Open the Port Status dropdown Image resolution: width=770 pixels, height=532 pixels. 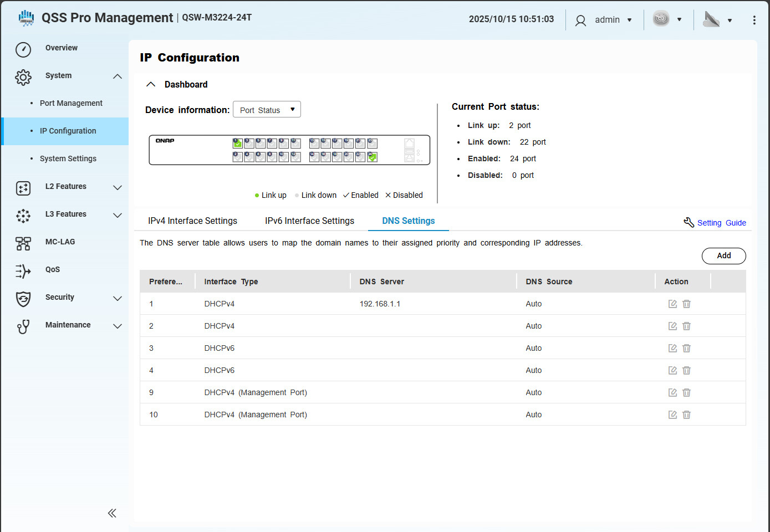(267, 110)
